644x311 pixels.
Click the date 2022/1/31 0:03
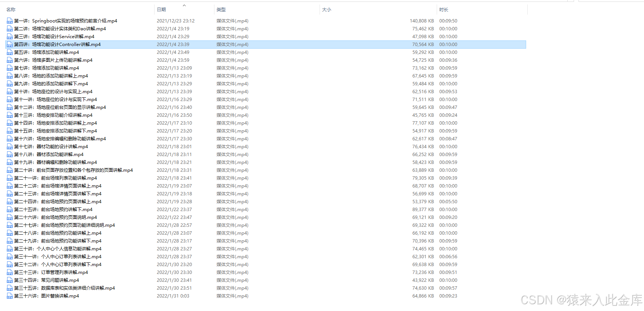[x=173, y=296]
